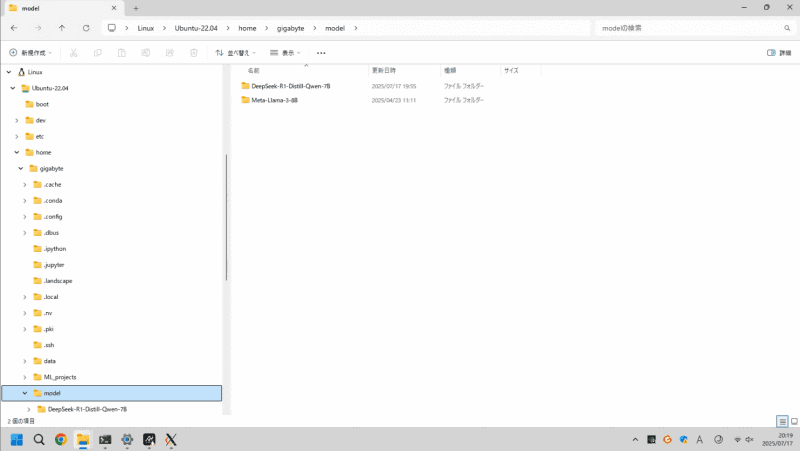This screenshot has height=451, width=800.
Task: Open taskbar Search
Action: click(39, 439)
